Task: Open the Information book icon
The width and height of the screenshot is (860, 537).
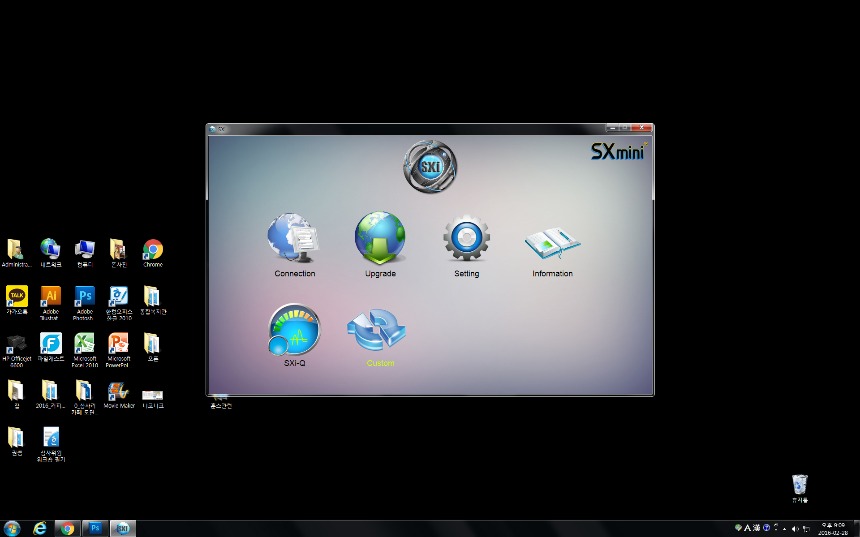Action: 552,243
